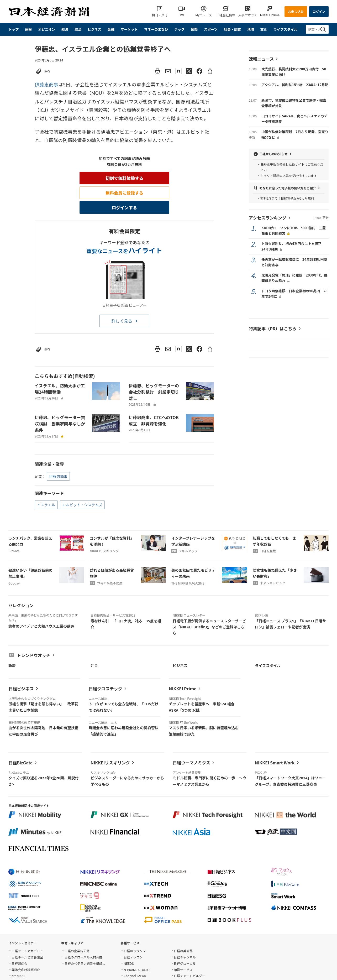
Task: Click the red 初割で無料体験する button
Action: pyautogui.click(x=124, y=178)
